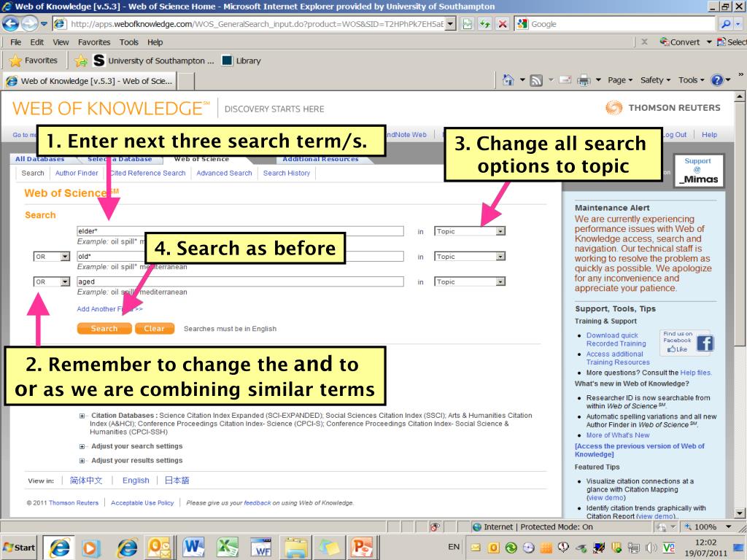Open Windows Explorer folder on taskbar
Screen dimensions: 747x560
click(295, 547)
